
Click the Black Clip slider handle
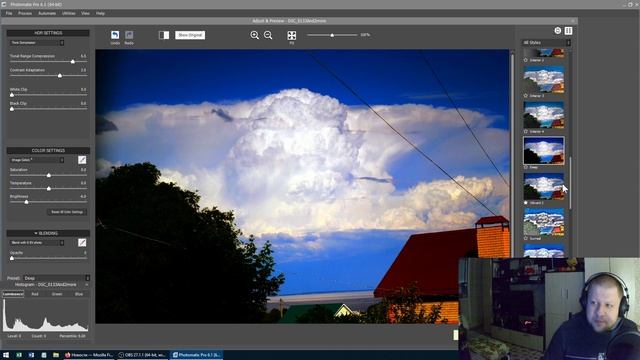click(x=12, y=109)
